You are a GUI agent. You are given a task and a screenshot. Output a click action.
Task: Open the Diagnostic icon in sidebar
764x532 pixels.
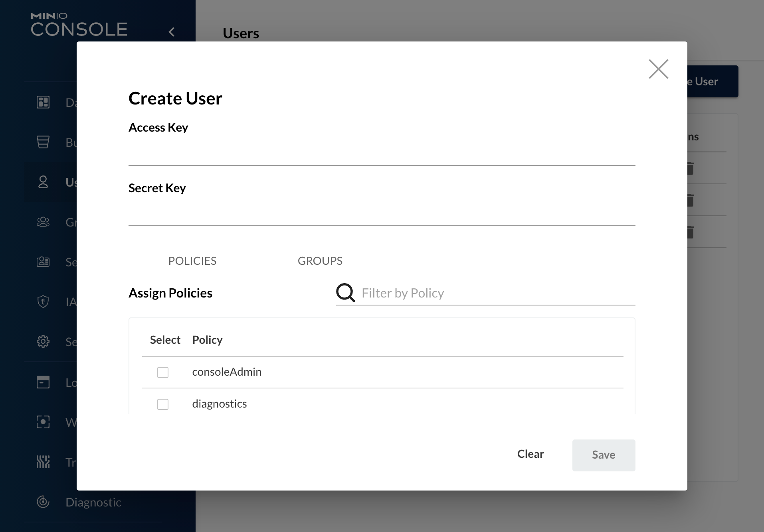coord(43,502)
